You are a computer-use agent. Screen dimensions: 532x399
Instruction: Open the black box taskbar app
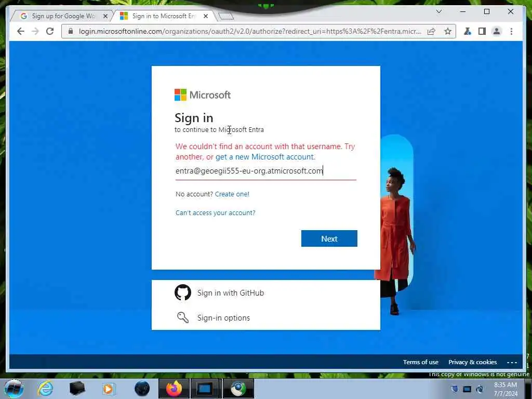pyautogui.click(x=77, y=389)
